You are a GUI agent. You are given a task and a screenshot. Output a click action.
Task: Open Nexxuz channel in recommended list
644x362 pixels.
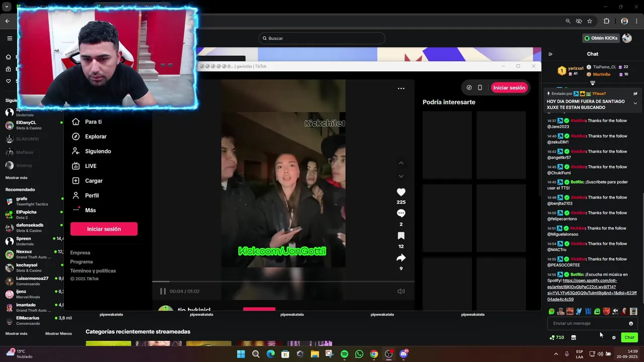coord(33,254)
